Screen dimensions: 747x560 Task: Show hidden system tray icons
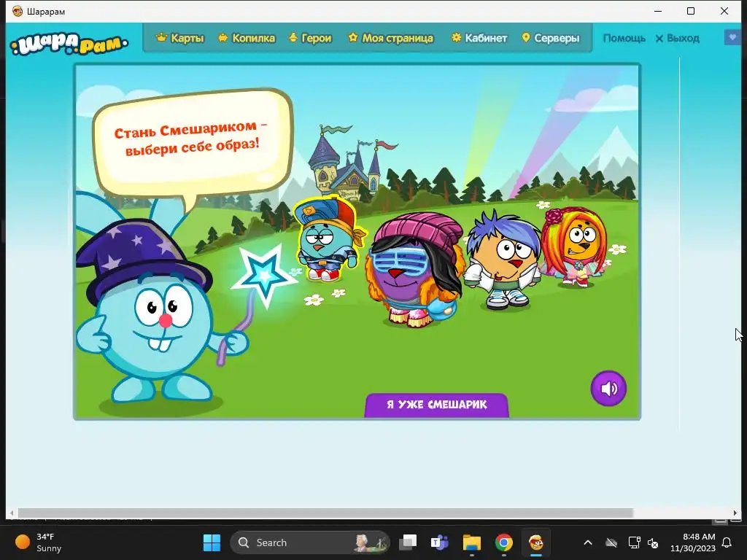click(588, 542)
